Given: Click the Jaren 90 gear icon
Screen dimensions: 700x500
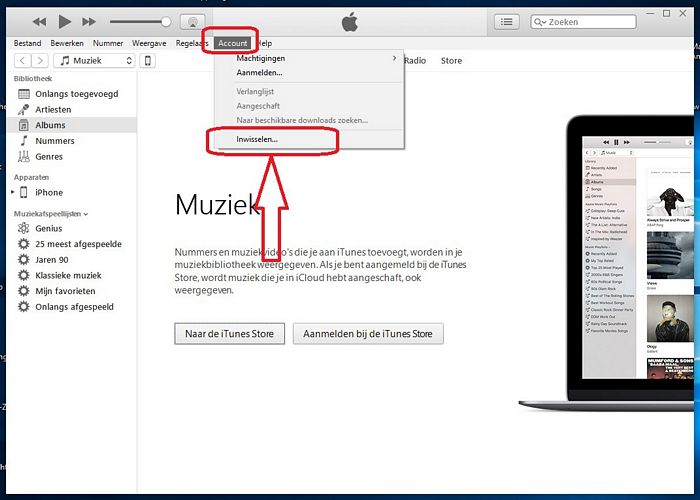Looking at the screenshot, I should (x=24, y=259).
